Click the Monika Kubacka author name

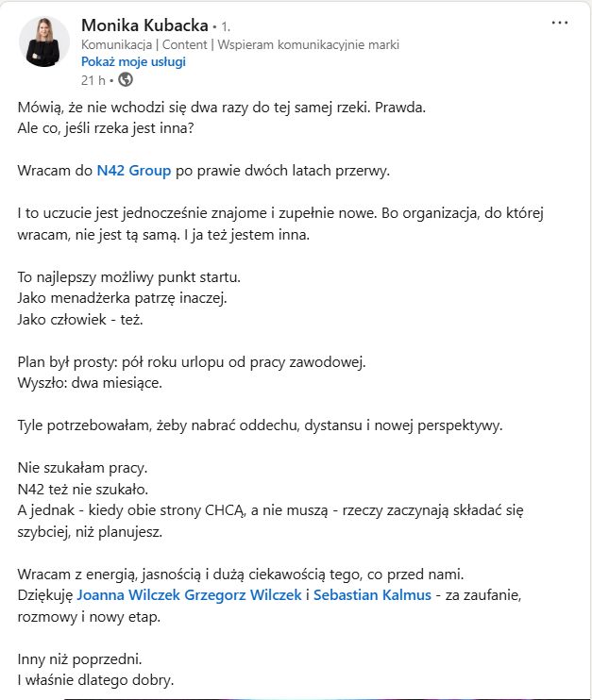click(144, 25)
